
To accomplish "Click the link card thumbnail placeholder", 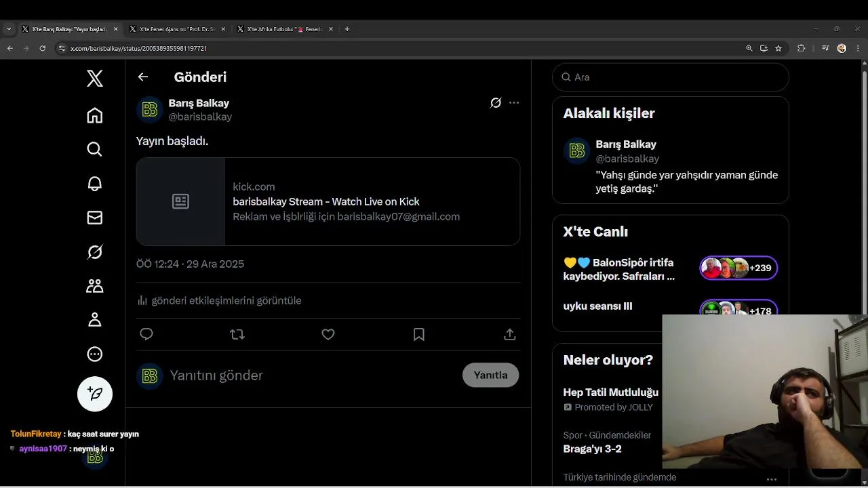I will (x=180, y=201).
